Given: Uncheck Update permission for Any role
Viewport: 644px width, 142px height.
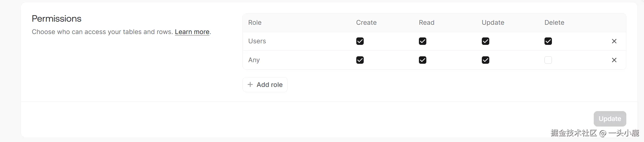Looking at the screenshot, I should tap(485, 60).
